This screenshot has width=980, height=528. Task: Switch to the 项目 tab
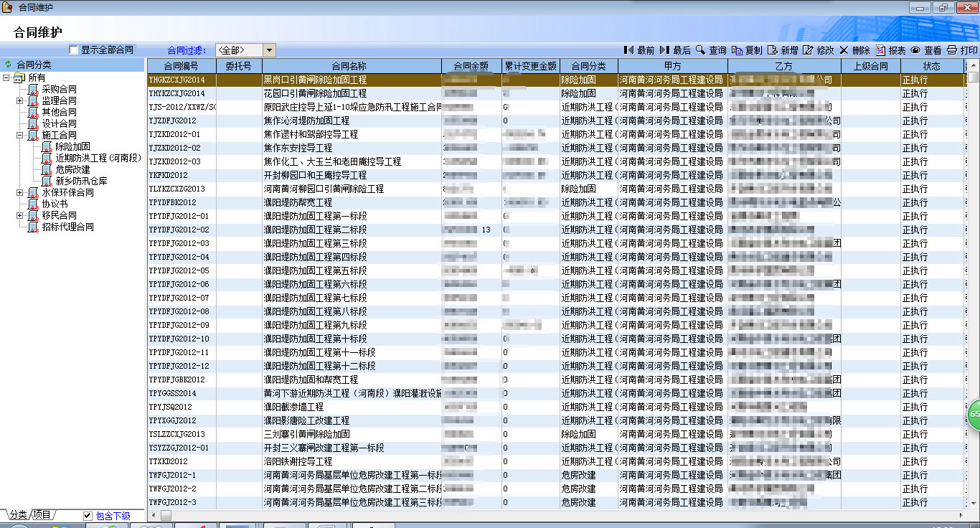[43, 515]
